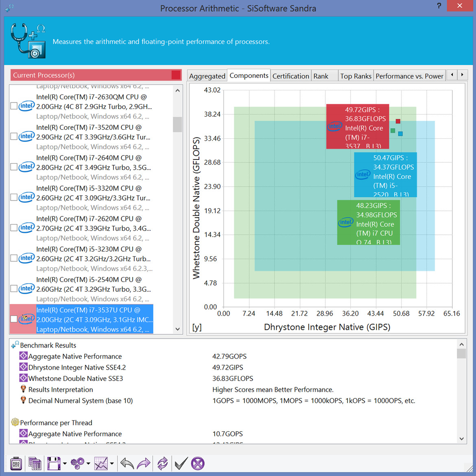This screenshot has width=476, height=476.
Task: Click Intel logo in green chart label
Action: click(346, 222)
